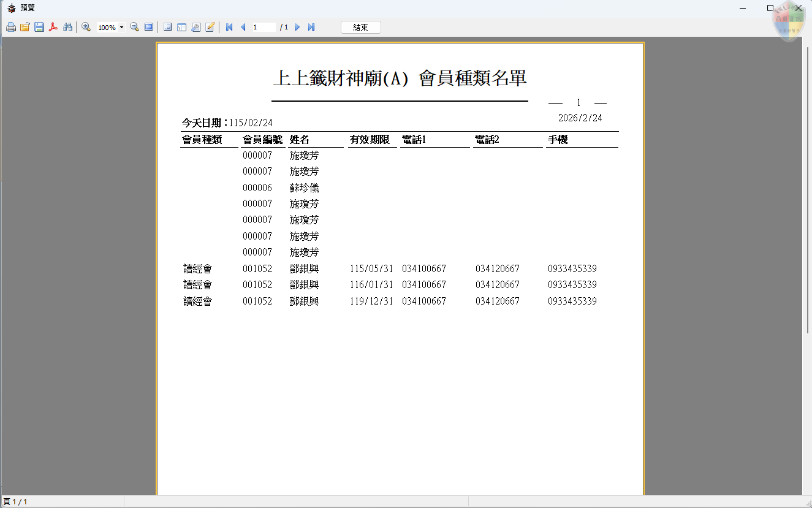Screen dimensions: 812x508
Task: Click the page number input field
Action: click(x=264, y=28)
